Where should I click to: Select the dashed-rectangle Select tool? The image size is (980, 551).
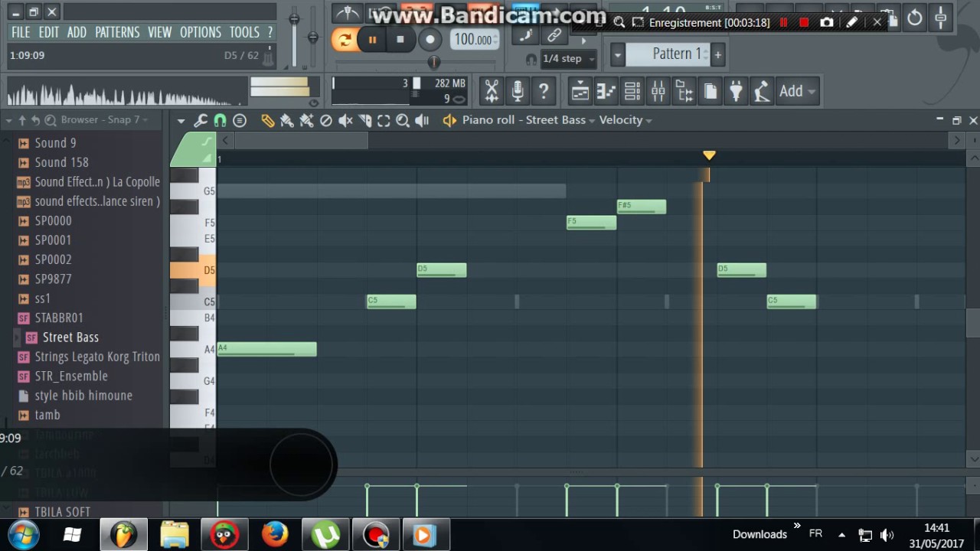point(384,120)
